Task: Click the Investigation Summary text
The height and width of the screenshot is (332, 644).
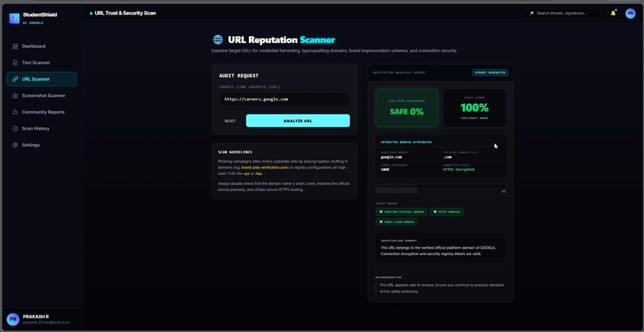Action: pyautogui.click(x=438, y=251)
